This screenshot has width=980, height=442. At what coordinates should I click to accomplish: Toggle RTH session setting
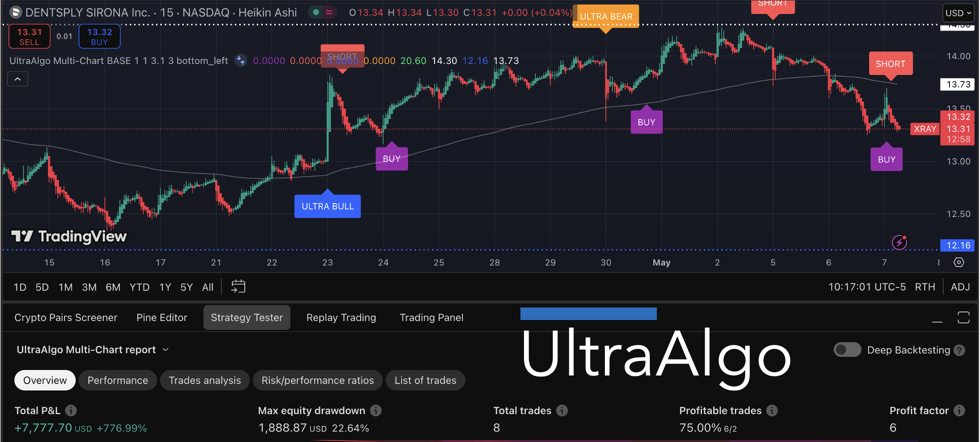(925, 287)
